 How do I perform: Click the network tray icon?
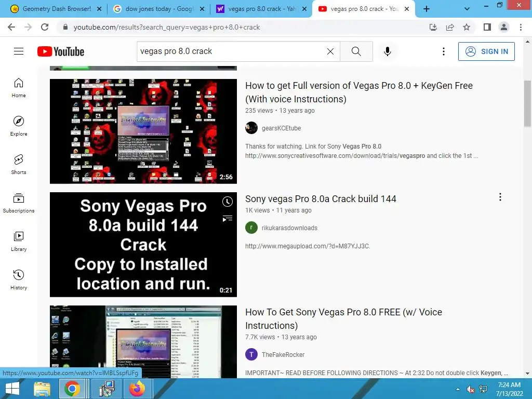[483, 389]
